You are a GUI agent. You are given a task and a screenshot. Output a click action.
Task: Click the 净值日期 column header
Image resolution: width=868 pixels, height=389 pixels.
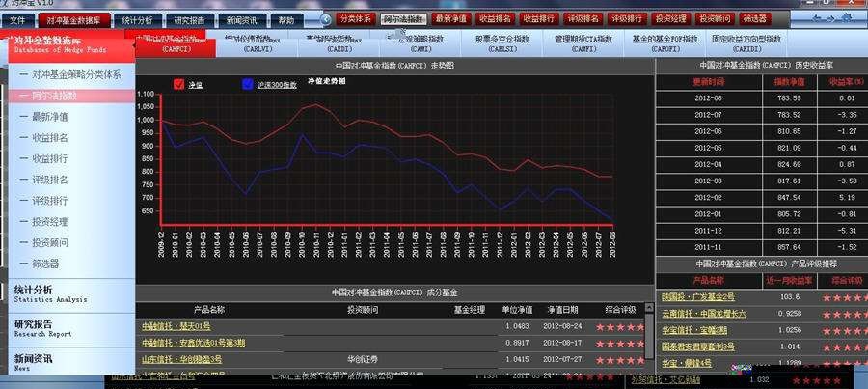[562, 310]
